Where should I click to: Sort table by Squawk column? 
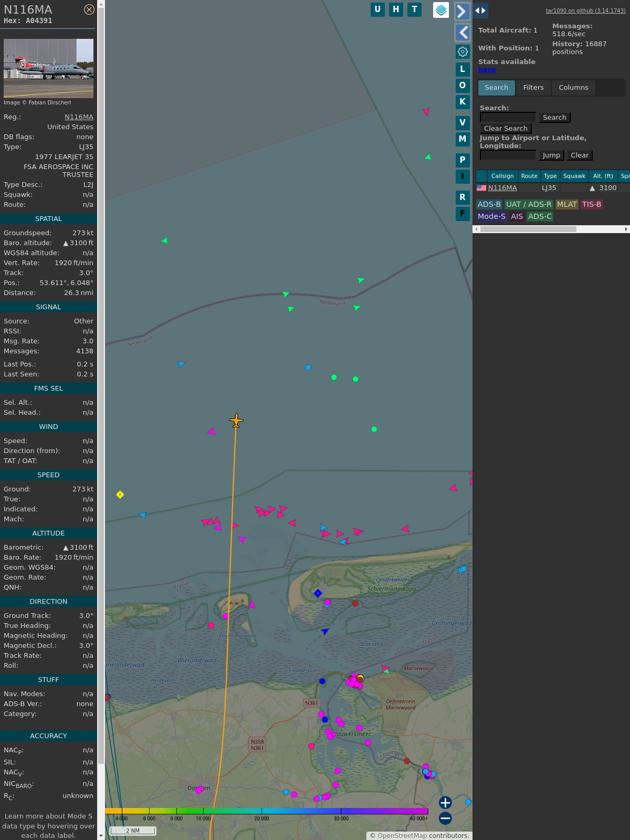tap(574, 176)
